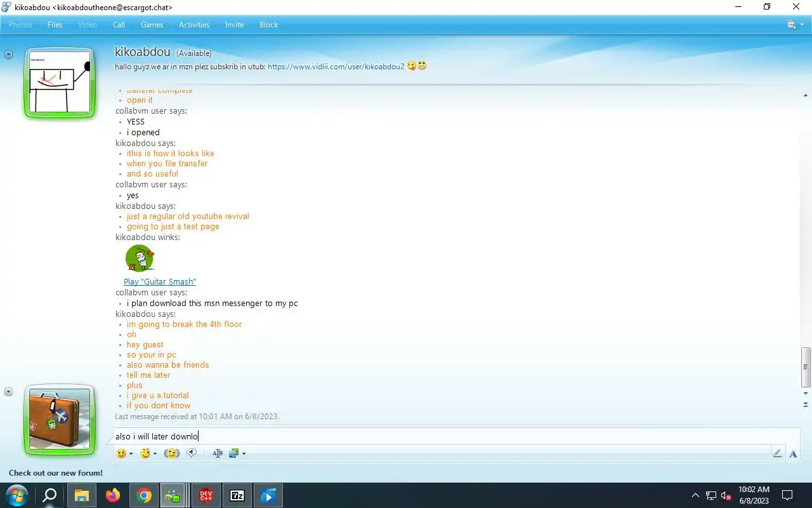Open 7-Zip from the taskbar

237,495
